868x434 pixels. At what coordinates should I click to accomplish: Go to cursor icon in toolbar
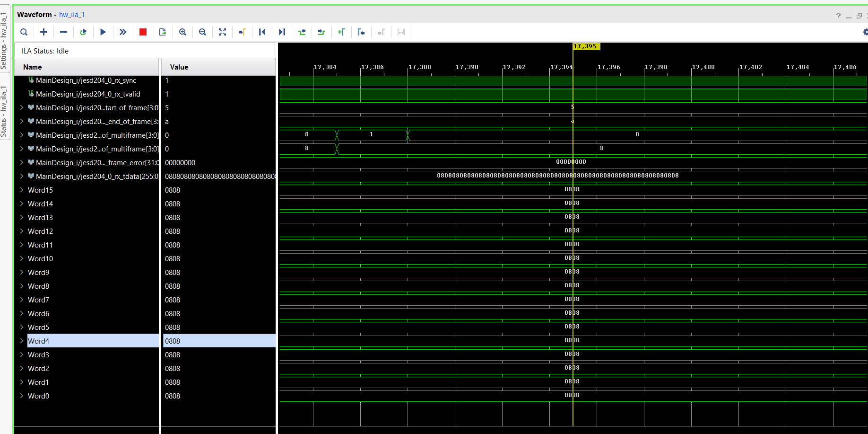click(242, 32)
